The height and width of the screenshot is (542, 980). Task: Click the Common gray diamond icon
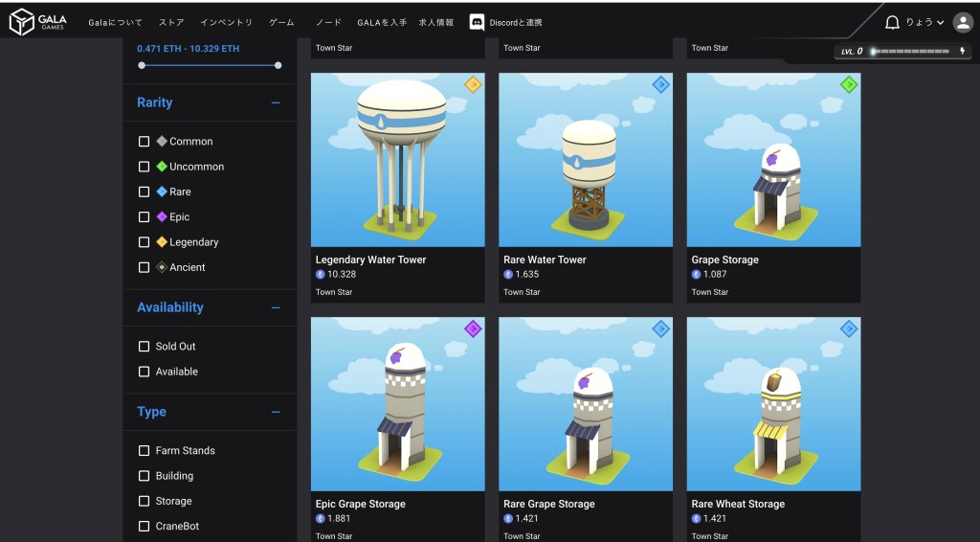tap(162, 142)
